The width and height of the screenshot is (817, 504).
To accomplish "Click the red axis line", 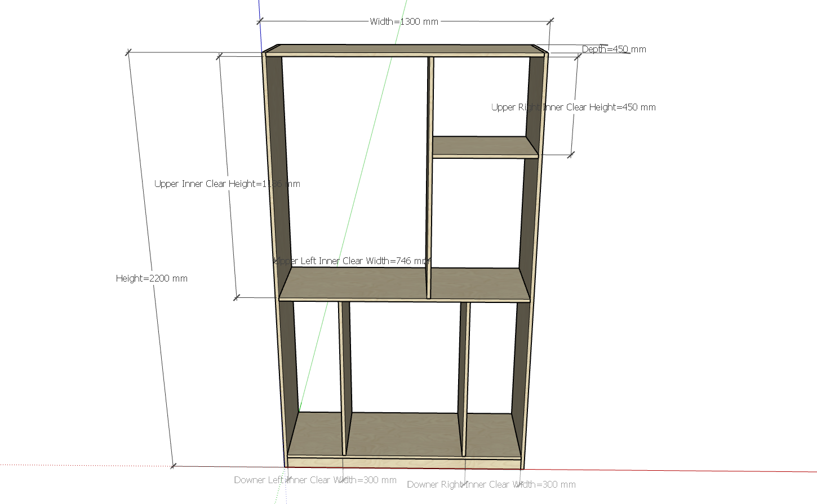I will coord(676,470).
